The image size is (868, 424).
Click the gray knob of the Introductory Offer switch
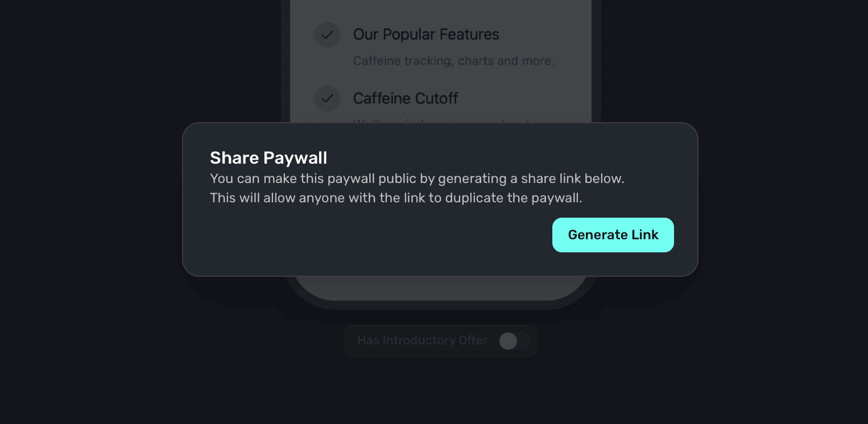[x=508, y=340]
